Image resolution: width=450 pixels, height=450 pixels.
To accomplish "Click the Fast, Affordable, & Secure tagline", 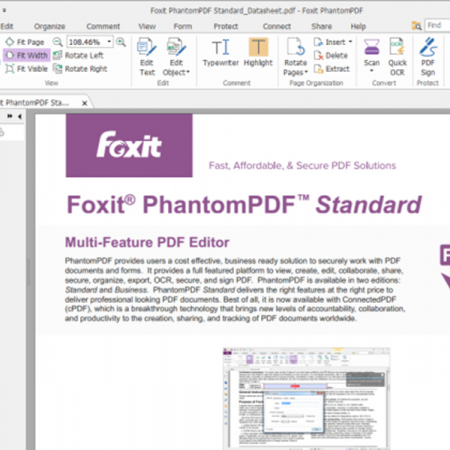I will (x=302, y=166).
